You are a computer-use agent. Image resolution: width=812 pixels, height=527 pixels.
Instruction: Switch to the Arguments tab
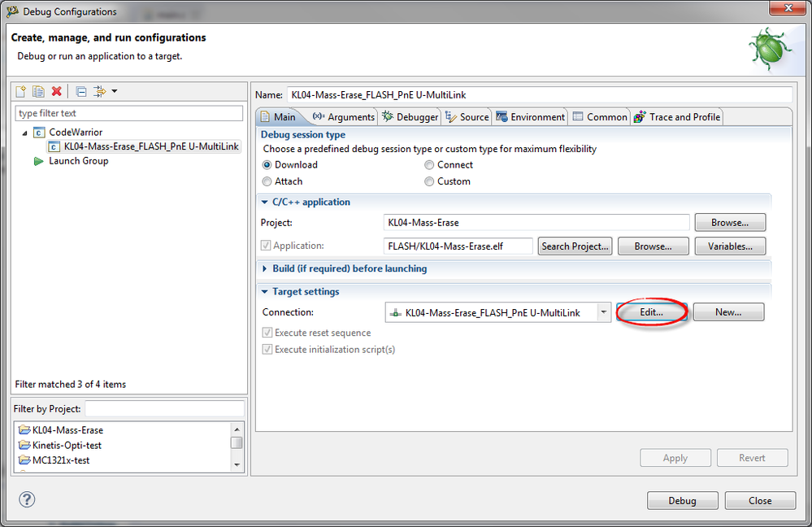(344, 117)
